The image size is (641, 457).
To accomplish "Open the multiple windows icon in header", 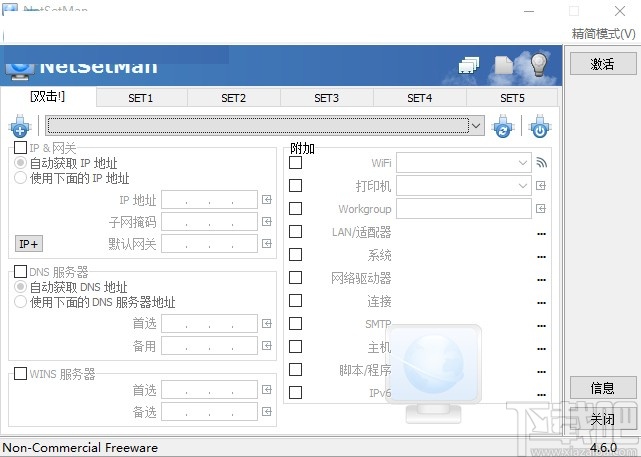I will coord(468,65).
